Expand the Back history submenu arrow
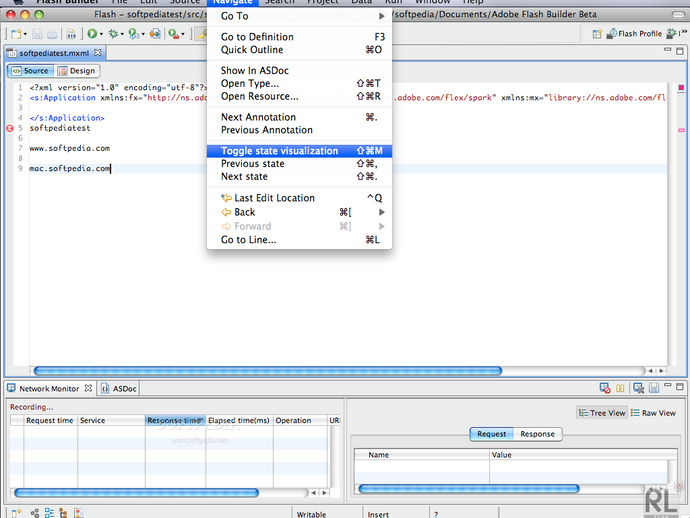 pos(382,212)
